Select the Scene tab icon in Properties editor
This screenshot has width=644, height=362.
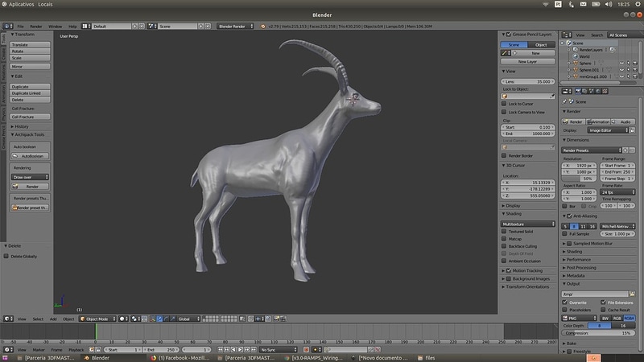click(592, 91)
